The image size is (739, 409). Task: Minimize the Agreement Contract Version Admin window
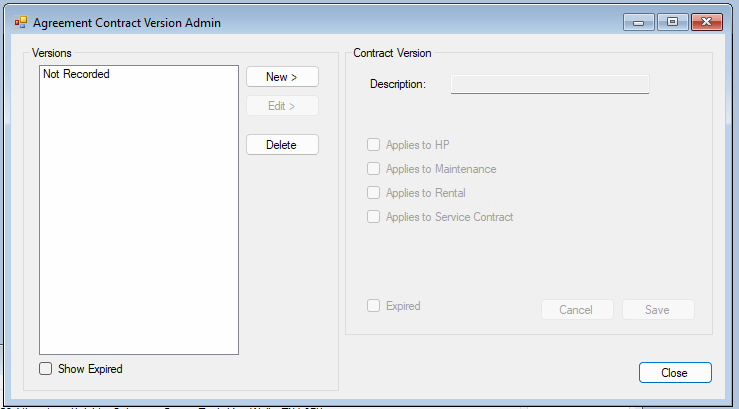tap(639, 22)
